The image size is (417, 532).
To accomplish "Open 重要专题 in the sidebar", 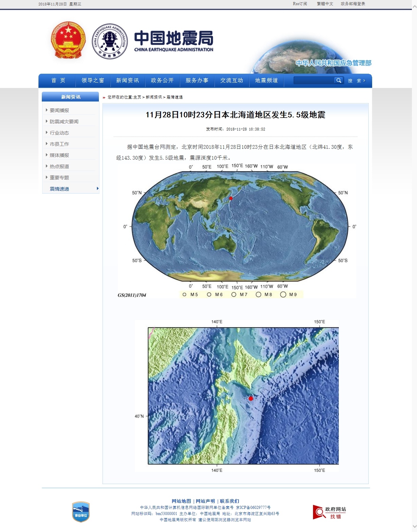I will 59,178.
